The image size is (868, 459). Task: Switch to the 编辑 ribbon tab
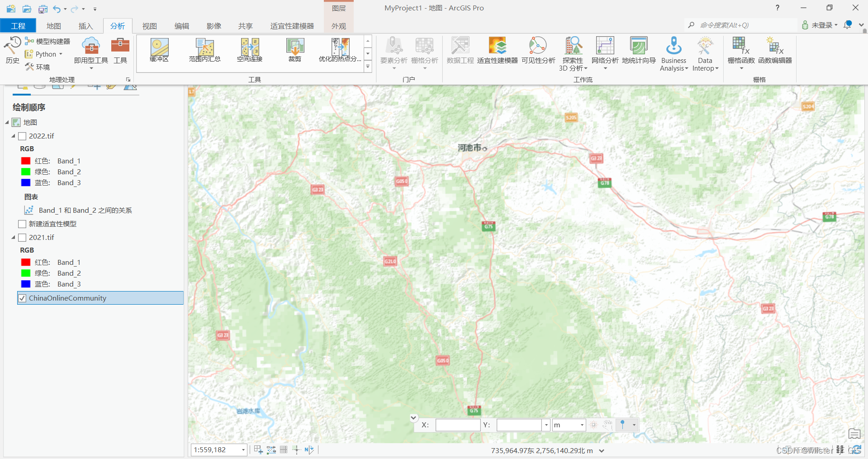point(182,26)
